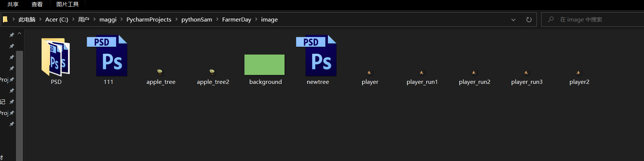Screen dimensions: 644x161
Task: Navigate to PycharmProjects in the breadcrumb
Action: point(149,20)
